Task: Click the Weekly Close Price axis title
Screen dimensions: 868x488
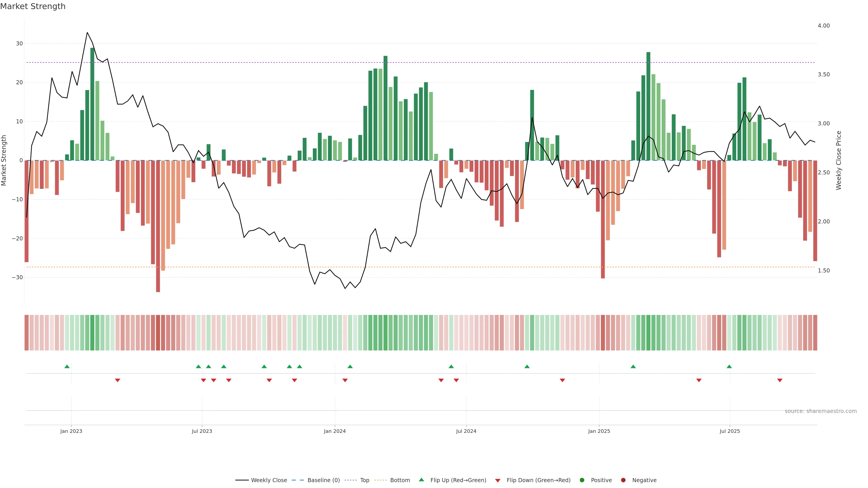Action: click(839, 160)
